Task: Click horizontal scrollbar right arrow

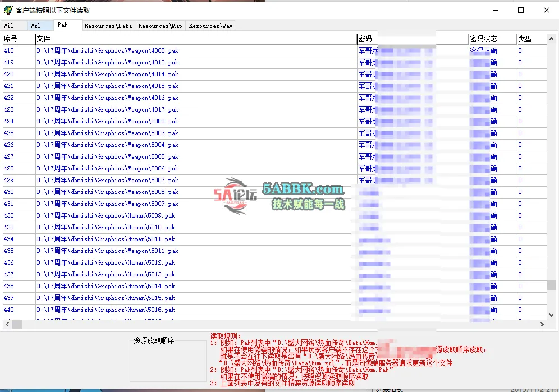Action: (x=542, y=324)
